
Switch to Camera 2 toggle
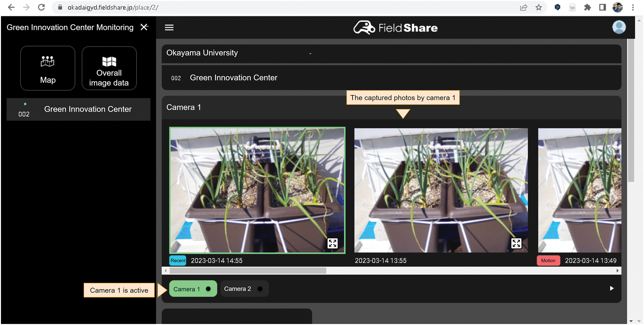(244, 289)
